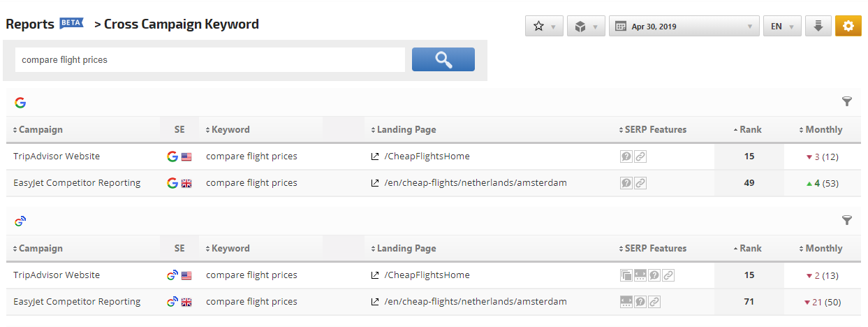Sort mobile table by Campaign column

coord(38,248)
